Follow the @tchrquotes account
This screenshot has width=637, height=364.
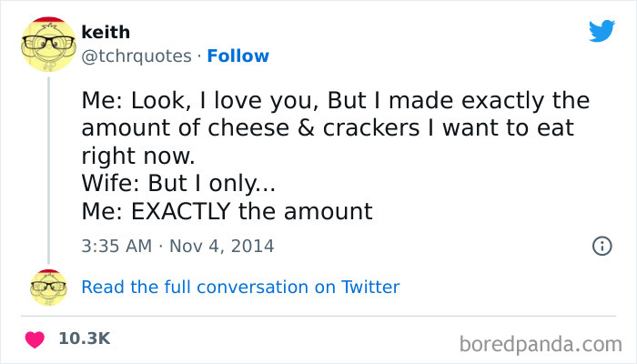(237, 56)
